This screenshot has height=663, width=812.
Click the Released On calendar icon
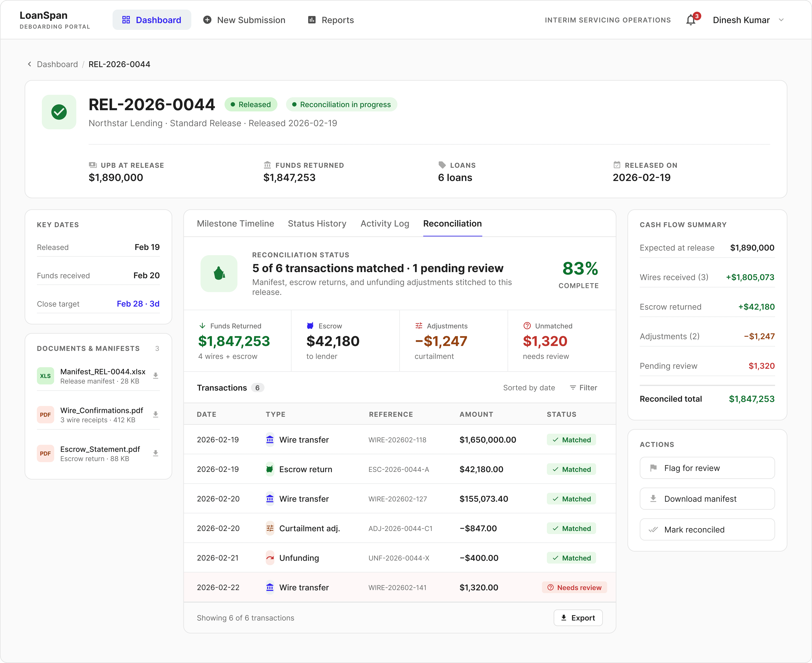click(x=617, y=165)
